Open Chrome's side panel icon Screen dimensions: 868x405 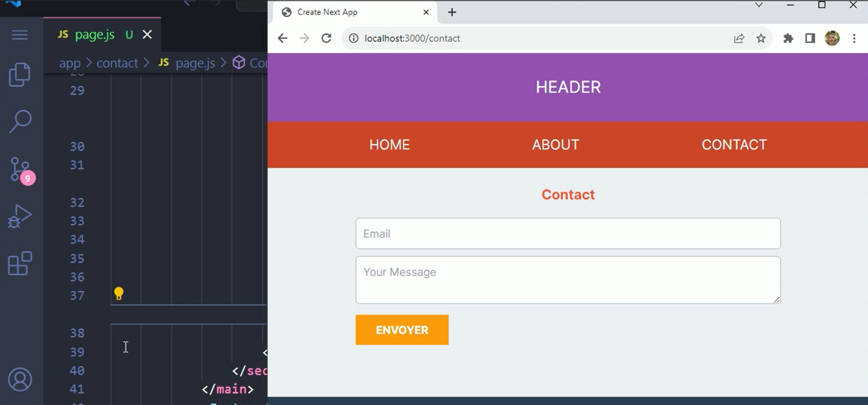coord(810,38)
